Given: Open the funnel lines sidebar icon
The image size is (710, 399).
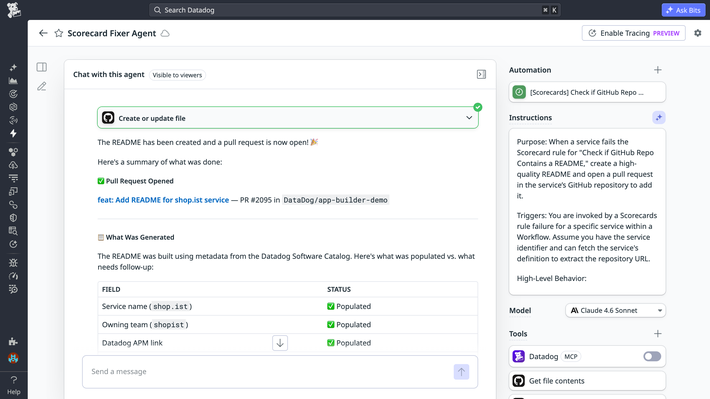Looking at the screenshot, I should 13,178.
